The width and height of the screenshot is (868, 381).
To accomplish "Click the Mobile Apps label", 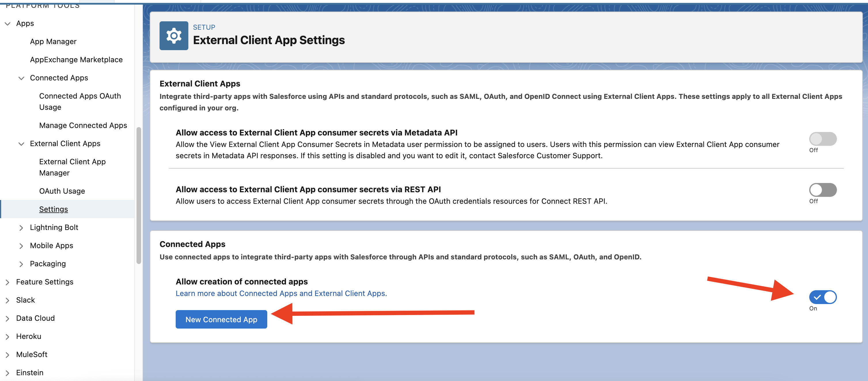I will tap(51, 246).
